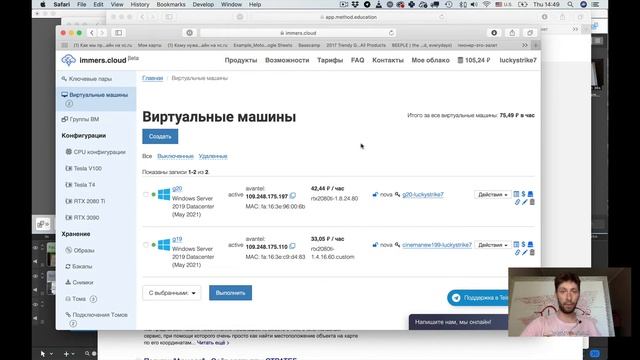Open Tesla V100 configuration
The width and height of the screenshot is (640, 360).
point(84,168)
